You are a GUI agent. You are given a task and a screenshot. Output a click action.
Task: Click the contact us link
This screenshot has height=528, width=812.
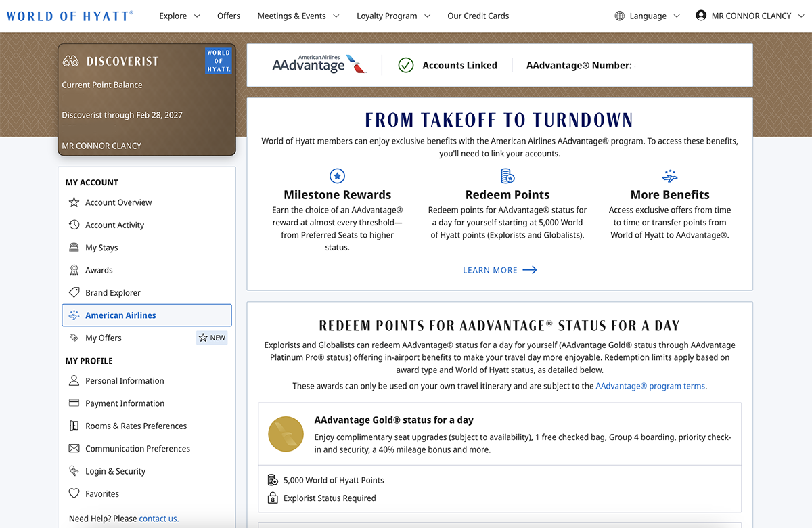pos(158,519)
